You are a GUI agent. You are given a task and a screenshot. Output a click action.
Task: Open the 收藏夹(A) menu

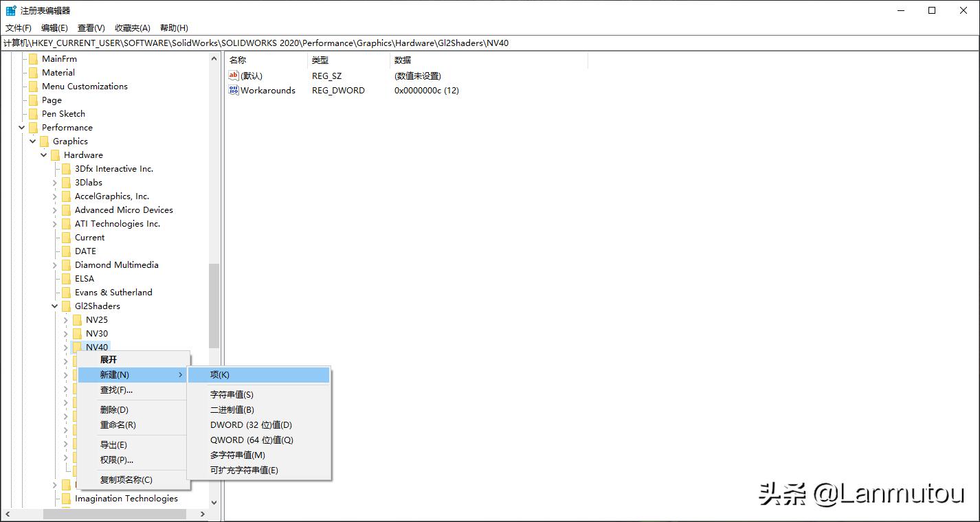131,27
